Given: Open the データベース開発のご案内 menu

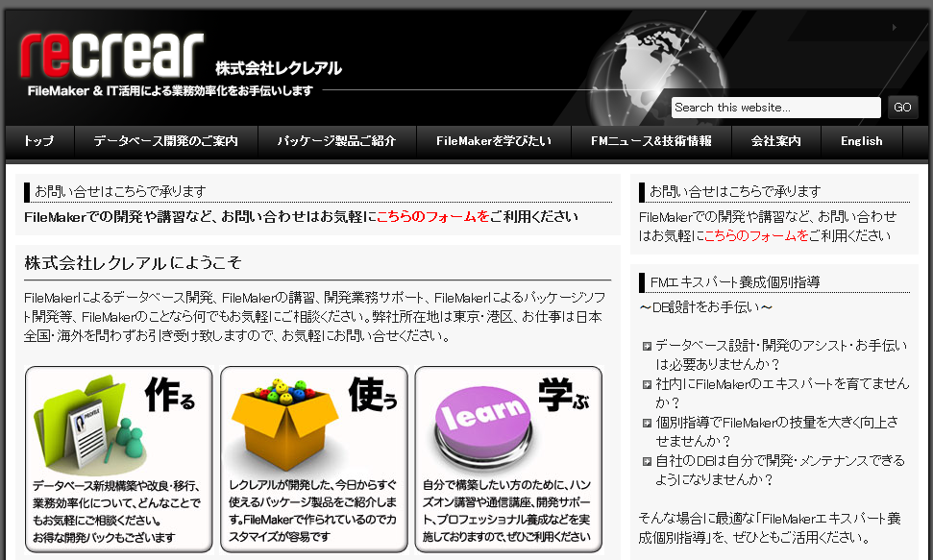Looking at the screenshot, I should coord(168,141).
